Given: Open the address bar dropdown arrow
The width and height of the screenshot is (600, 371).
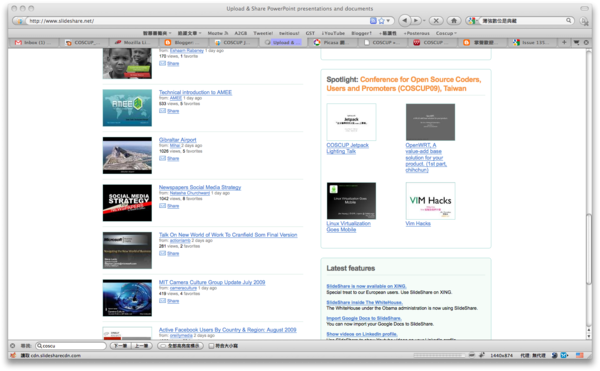Looking at the screenshot, I should (388, 21).
